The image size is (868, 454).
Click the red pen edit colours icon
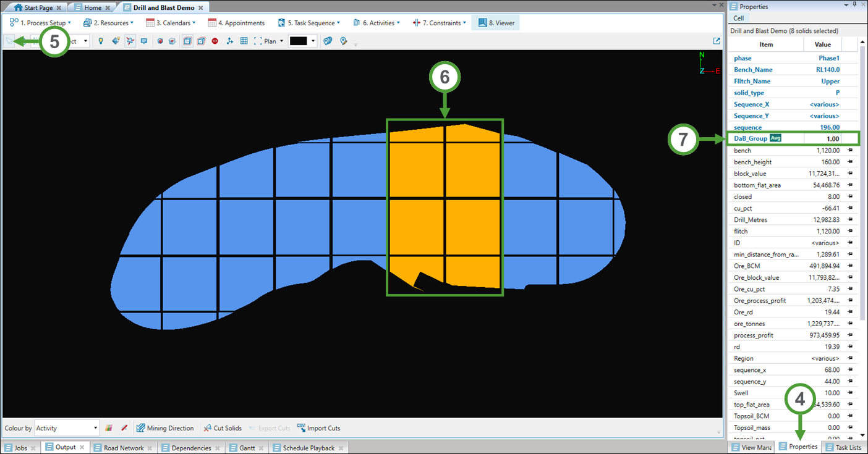click(x=124, y=428)
